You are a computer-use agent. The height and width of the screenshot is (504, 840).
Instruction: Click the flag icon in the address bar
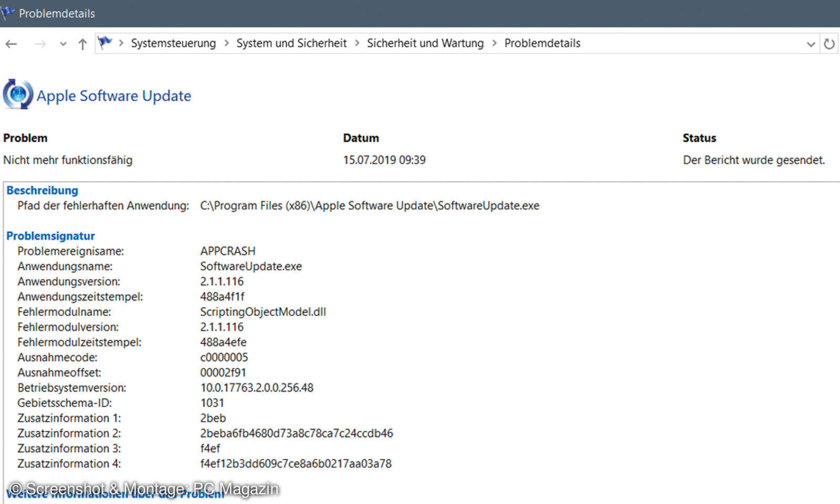pos(105,43)
